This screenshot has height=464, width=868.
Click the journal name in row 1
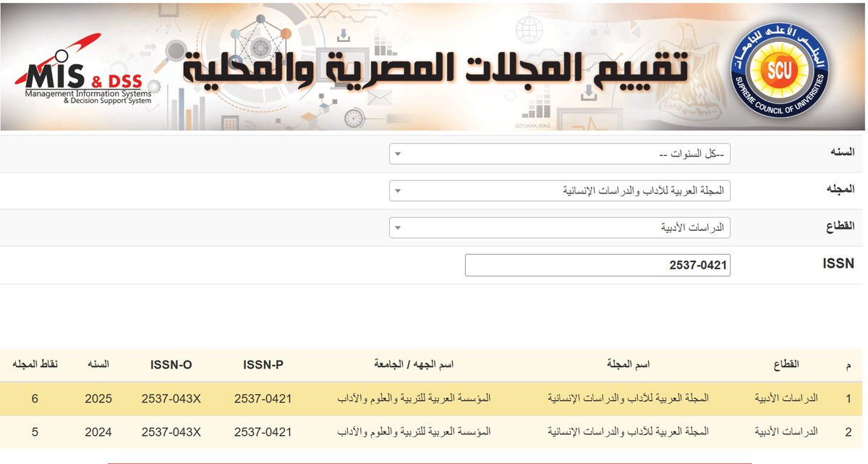(629, 399)
